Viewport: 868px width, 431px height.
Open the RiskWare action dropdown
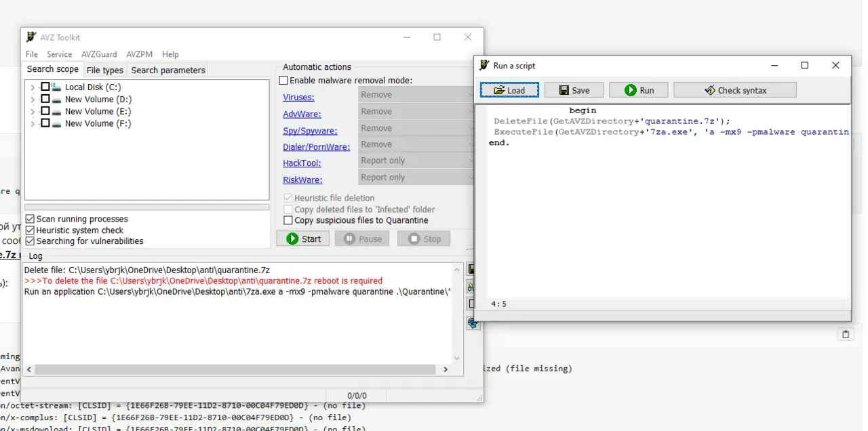416,178
